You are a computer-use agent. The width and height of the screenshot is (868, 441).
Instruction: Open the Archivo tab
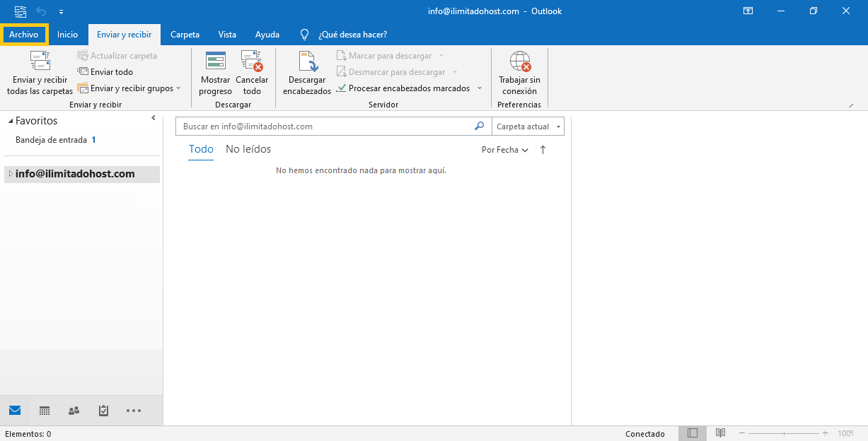coord(24,35)
